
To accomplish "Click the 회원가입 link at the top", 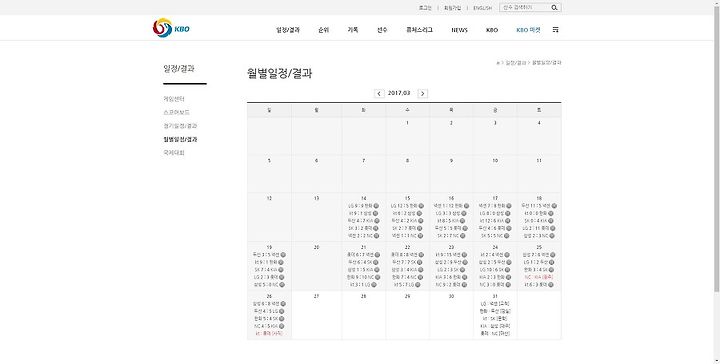I will coord(452,8).
